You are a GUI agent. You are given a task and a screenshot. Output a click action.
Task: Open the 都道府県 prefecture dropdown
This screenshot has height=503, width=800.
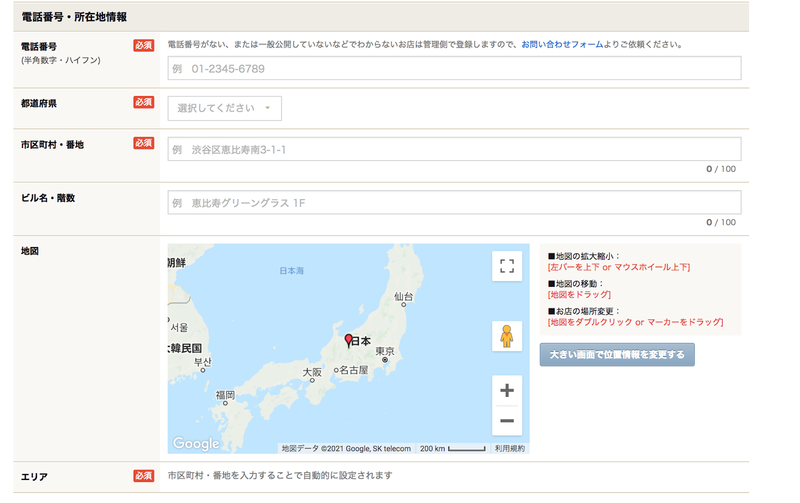(224, 108)
